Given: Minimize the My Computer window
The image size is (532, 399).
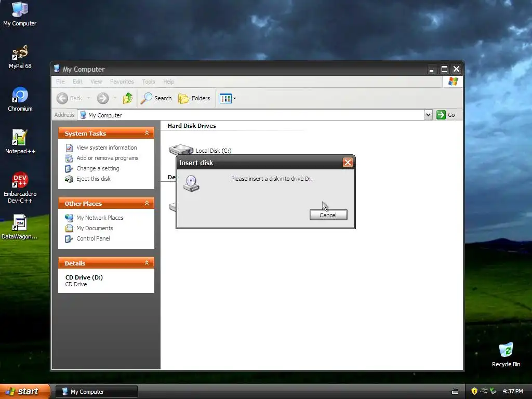Looking at the screenshot, I should (x=431, y=69).
